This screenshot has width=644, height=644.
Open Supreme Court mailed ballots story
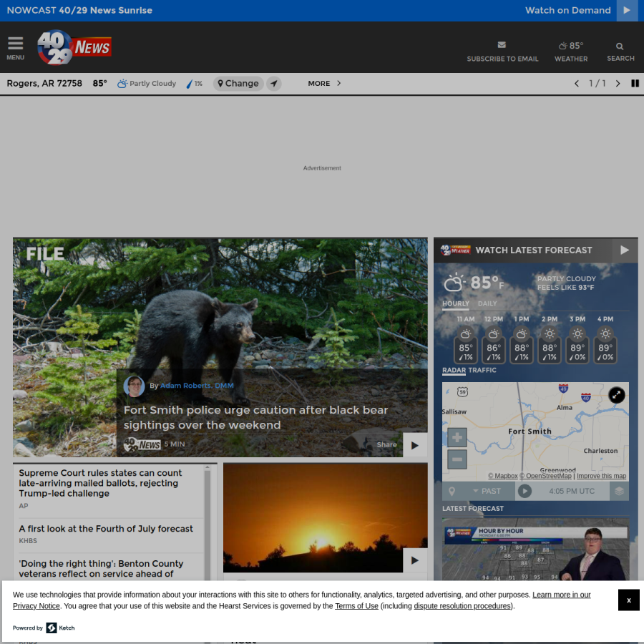tap(100, 483)
